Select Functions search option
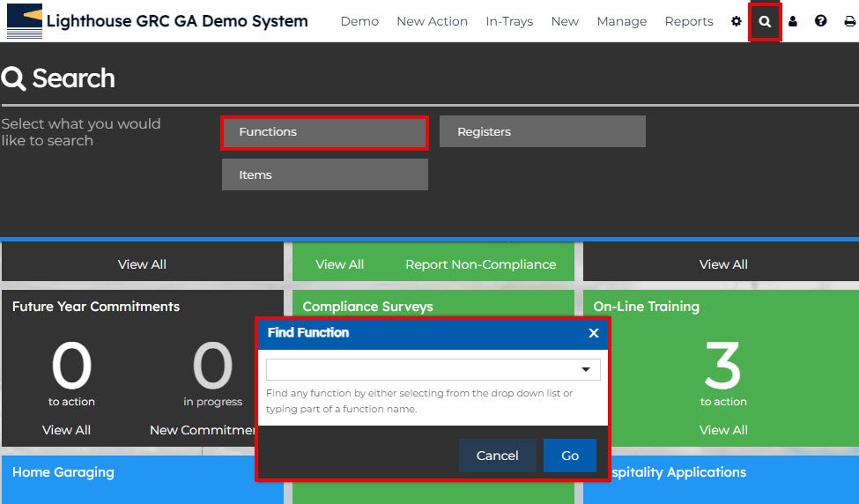This screenshot has width=859, height=504. point(324,132)
